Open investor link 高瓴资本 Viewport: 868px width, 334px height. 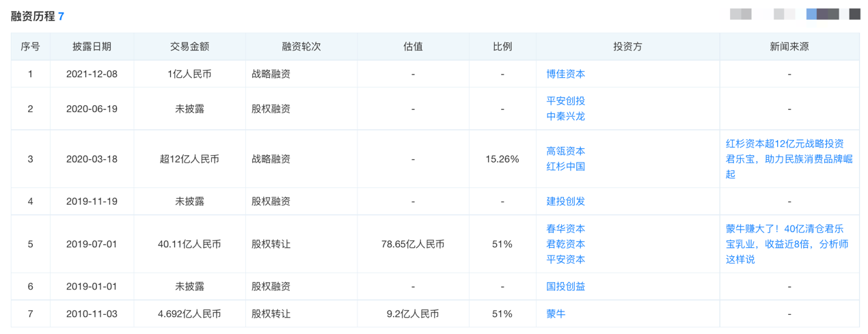coord(565,151)
